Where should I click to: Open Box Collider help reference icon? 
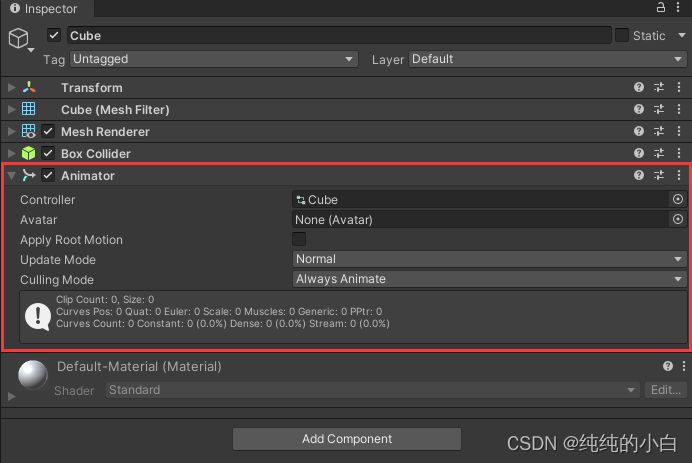pos(639,153)
